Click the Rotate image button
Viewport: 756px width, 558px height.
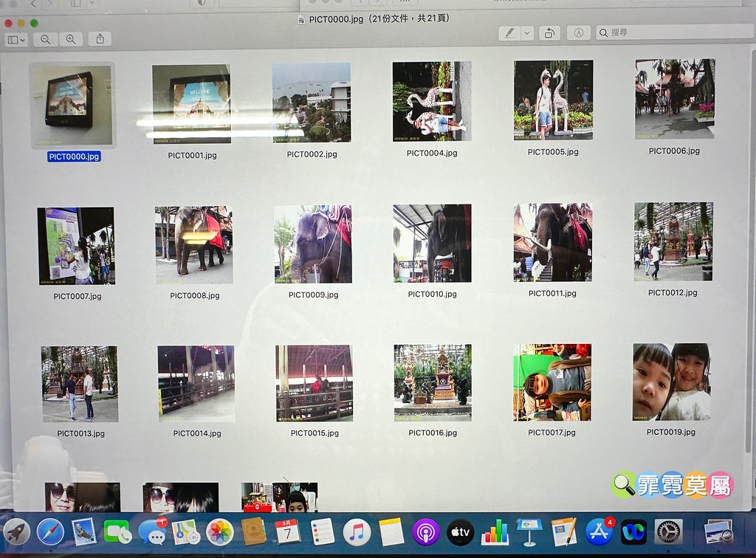[549, 33]
